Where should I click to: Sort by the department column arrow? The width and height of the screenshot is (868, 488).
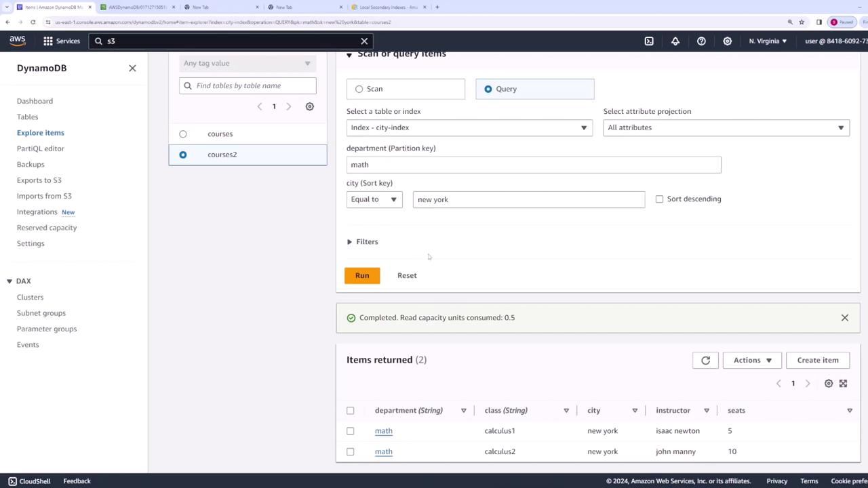click(464, 410)
